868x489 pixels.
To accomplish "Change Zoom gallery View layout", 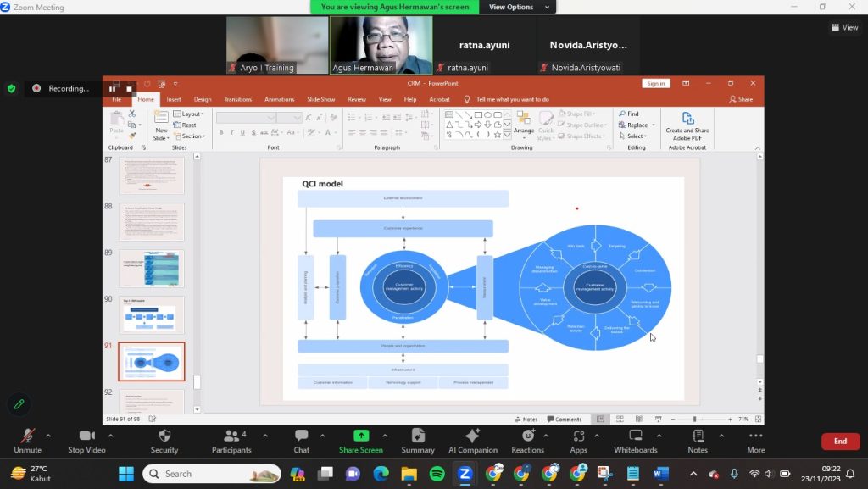I will click(x=845, y=27).
